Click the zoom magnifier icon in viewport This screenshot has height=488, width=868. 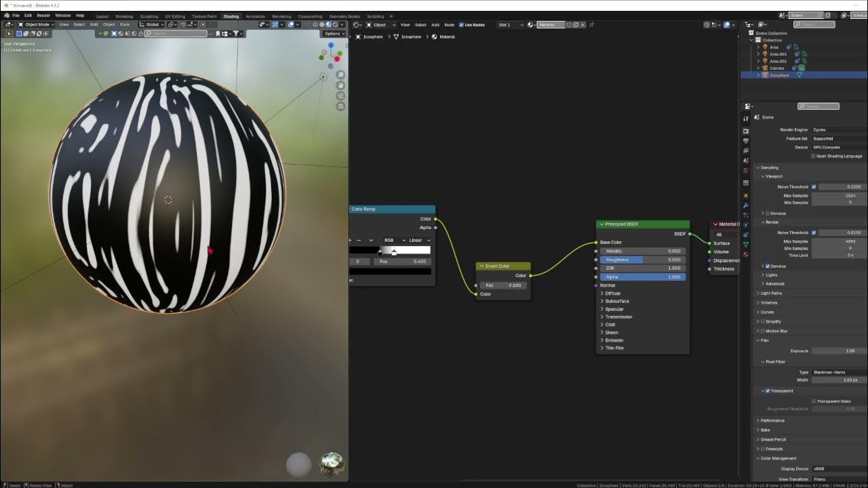point(340,75)
